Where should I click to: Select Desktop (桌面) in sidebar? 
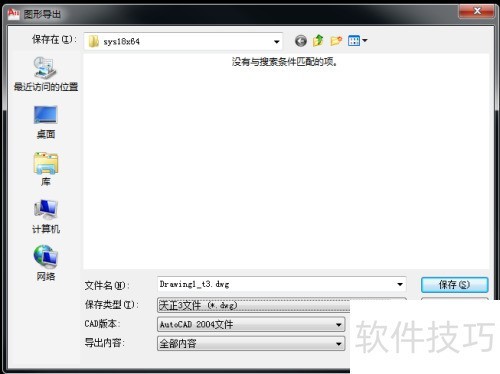coord(46,122)
